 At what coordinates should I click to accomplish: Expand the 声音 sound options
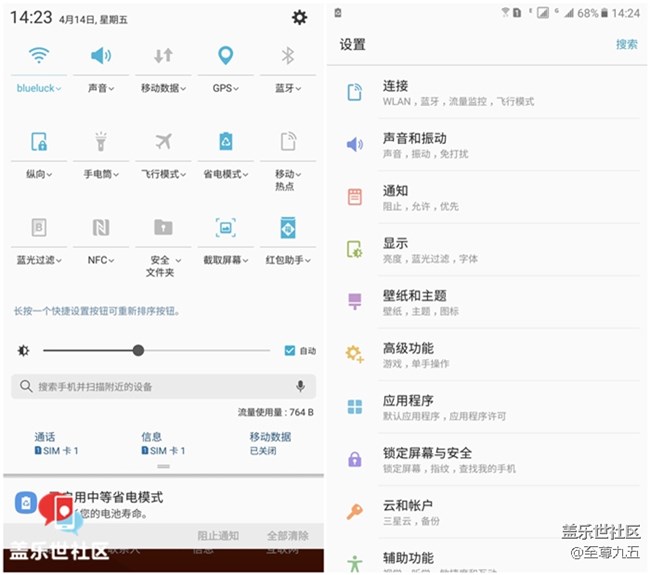click(x=101, y=88)
